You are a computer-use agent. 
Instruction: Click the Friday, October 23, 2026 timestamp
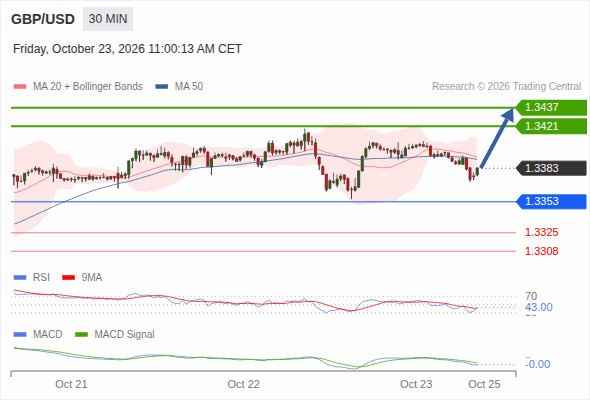[127, 49]
